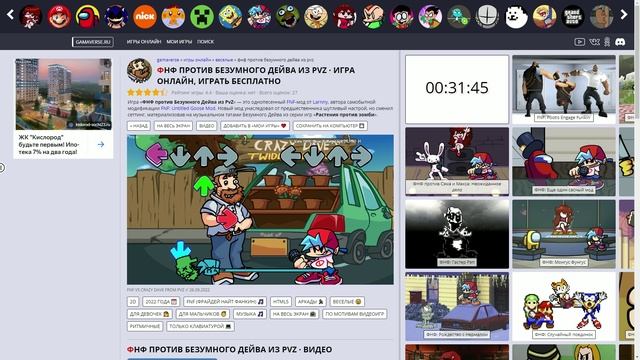The height and width of the screenshot is (360, 640).
Task: Select the МУЗЫКА tag
Action: pyautogui.click(x=250, y=314)
